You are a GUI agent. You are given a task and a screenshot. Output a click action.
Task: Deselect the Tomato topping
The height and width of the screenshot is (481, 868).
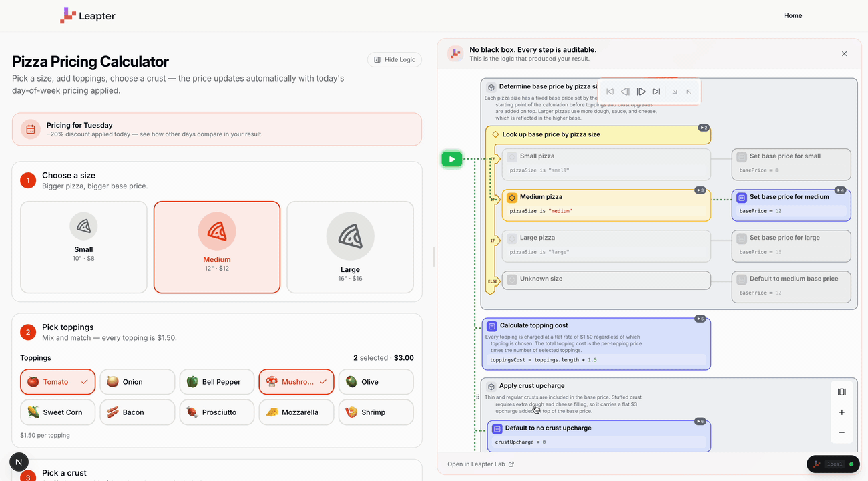pos(58,382)
